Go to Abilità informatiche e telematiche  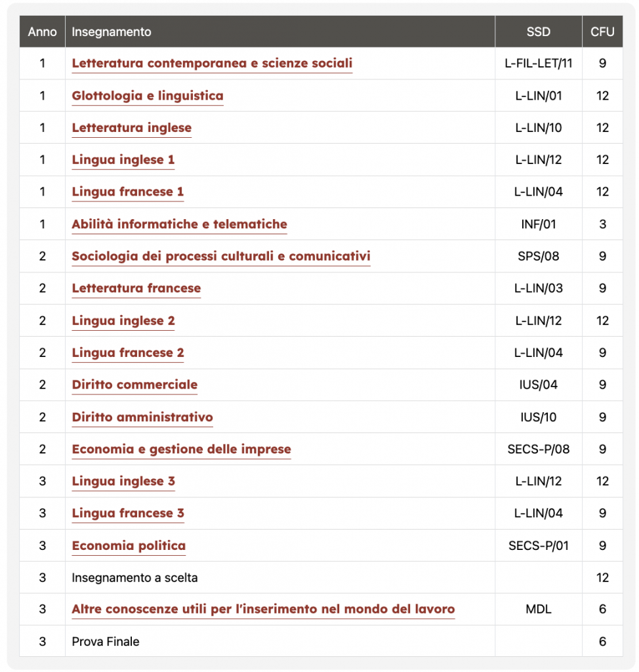tap(179, 224)
